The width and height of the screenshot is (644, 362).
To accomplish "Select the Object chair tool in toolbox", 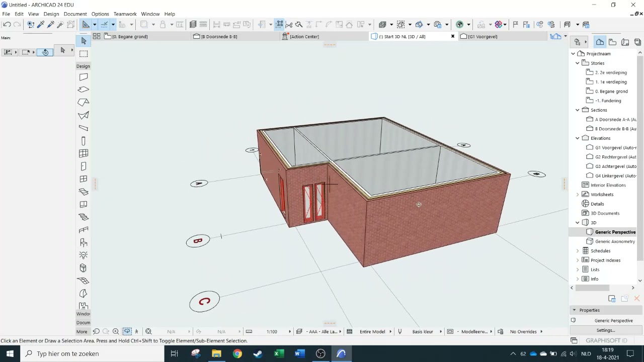I will pos(84,243).
